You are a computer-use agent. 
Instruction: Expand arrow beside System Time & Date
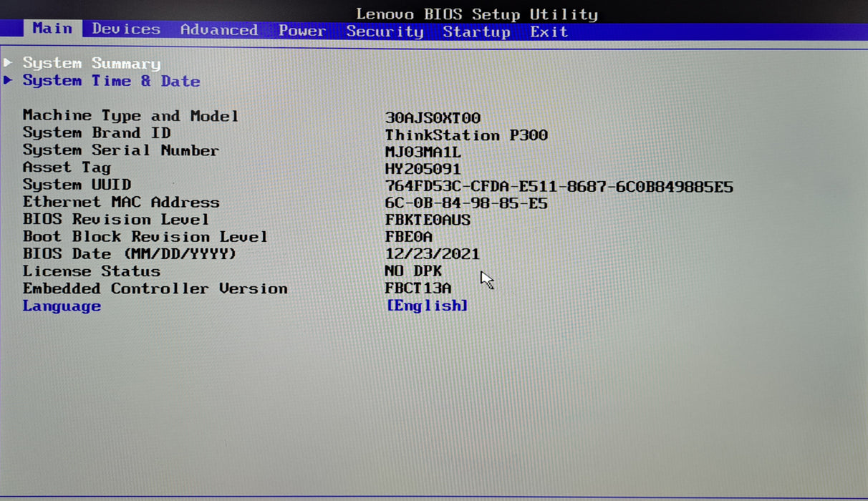[x=8, y=79]
